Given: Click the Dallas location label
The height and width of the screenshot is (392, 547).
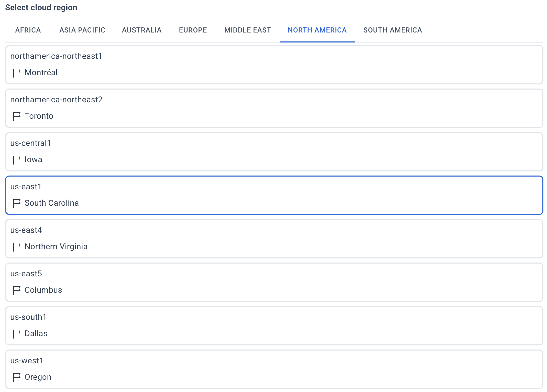Looking at the screenshot, I should [x=36, y=333].
